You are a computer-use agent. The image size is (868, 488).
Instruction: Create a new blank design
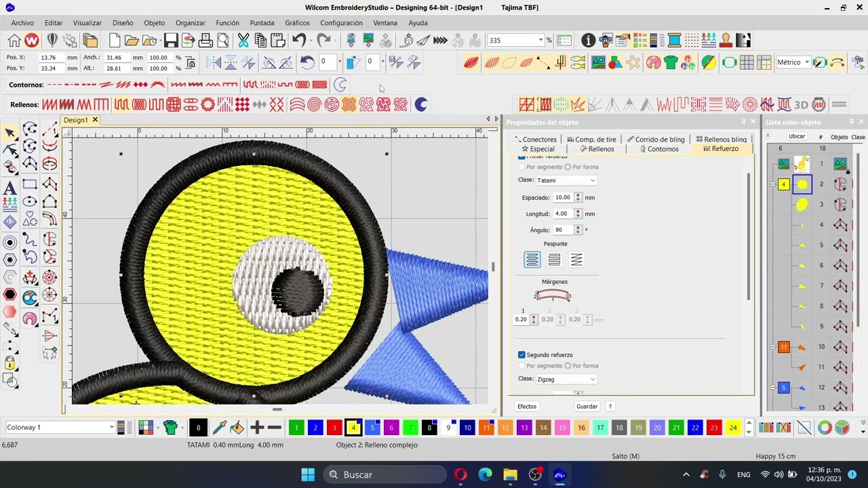tap(115, 41)
